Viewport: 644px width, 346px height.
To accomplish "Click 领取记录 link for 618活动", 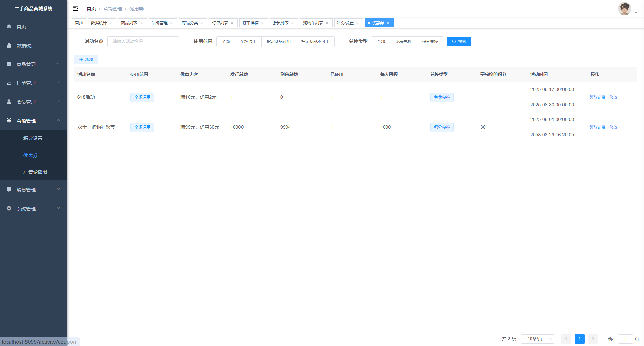I will [597, 97].
